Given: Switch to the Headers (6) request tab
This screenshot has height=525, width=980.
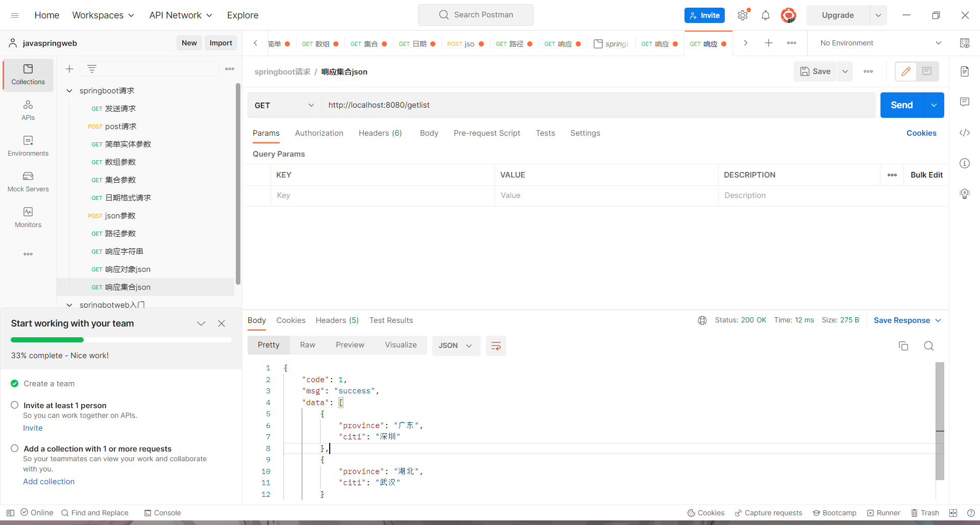Looking at the screenshot, I should tap(380, 133).
